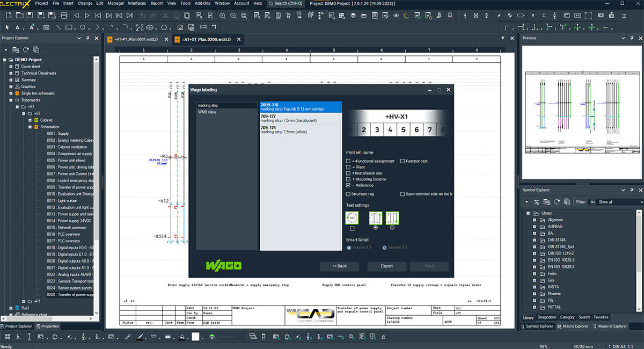The width and height of the screenshot is (644, 349).
Task: Enable the Mounting location checkbox
Action: (x=348, y=179)
